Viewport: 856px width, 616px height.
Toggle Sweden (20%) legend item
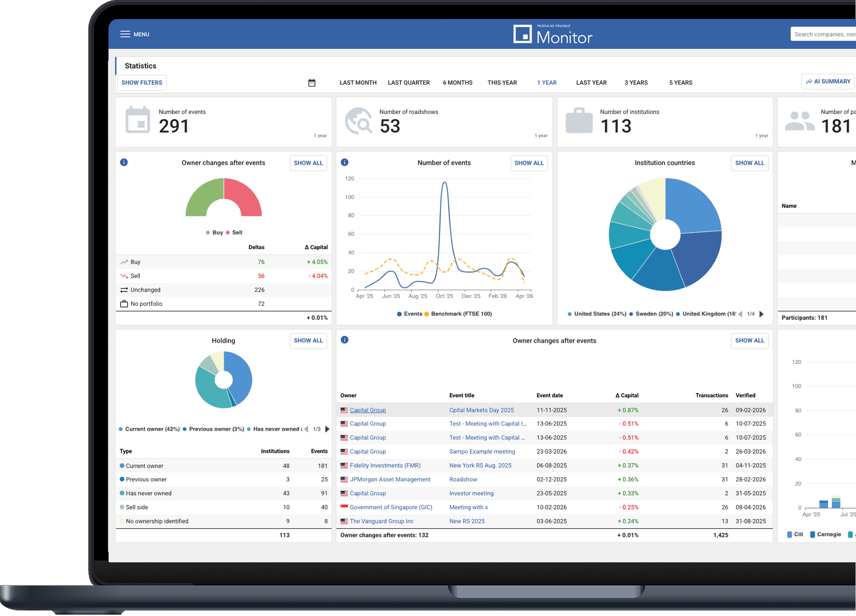pyautogui.click(x=651, y=314)
